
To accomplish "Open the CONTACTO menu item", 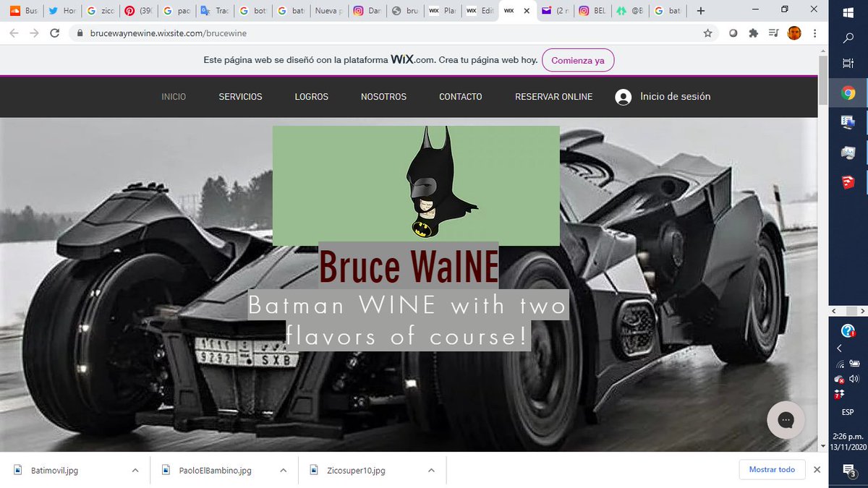I will (x=461, y=97).
